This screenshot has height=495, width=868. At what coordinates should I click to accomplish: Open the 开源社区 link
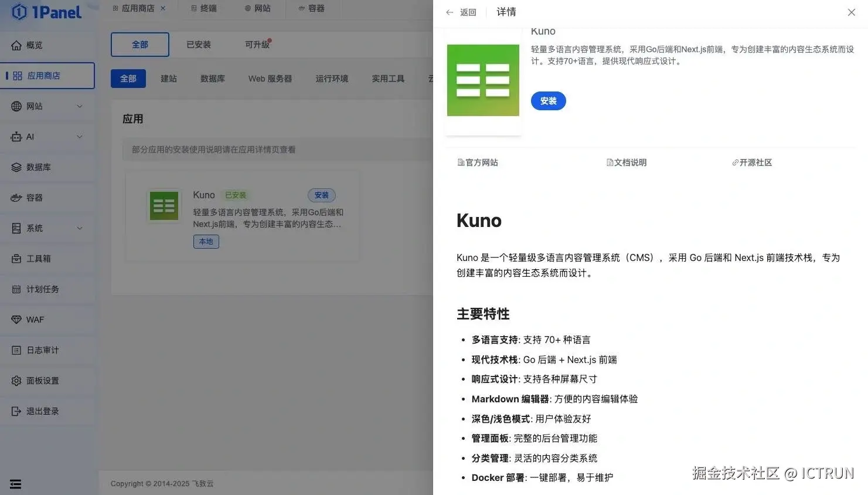(x=752, y=162)
